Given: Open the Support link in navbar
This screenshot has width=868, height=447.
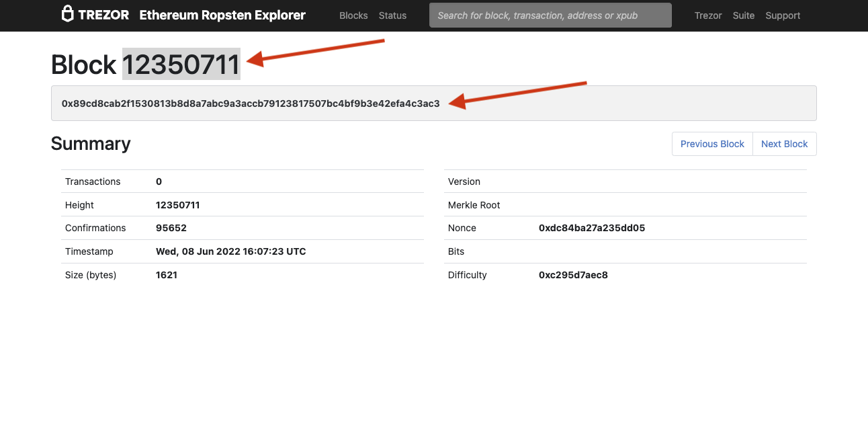Looking at the screenshot, I should 783,15.
